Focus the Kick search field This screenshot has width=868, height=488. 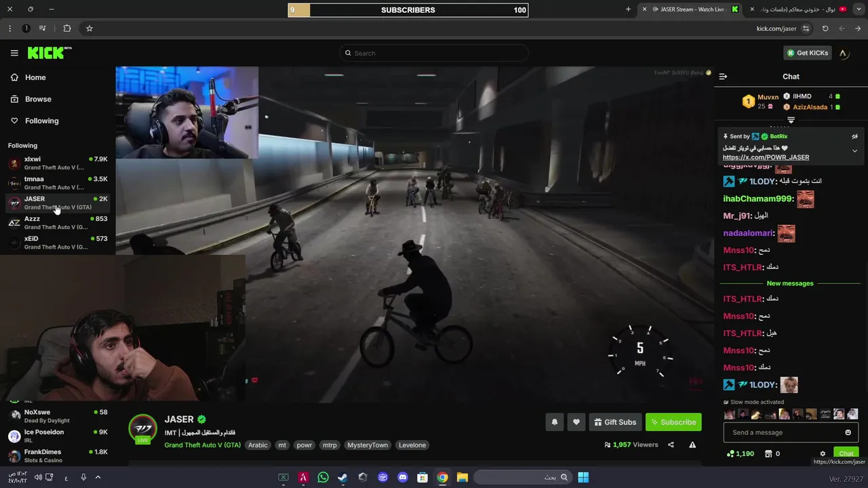click(x=434, y=53)
